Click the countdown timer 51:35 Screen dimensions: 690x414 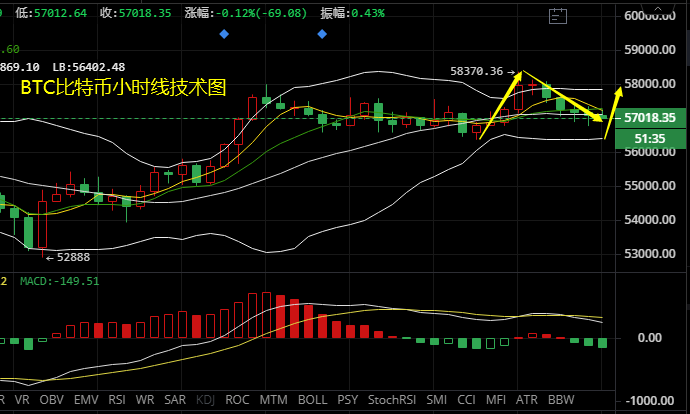pyautogui.click(x=650, y=139)
